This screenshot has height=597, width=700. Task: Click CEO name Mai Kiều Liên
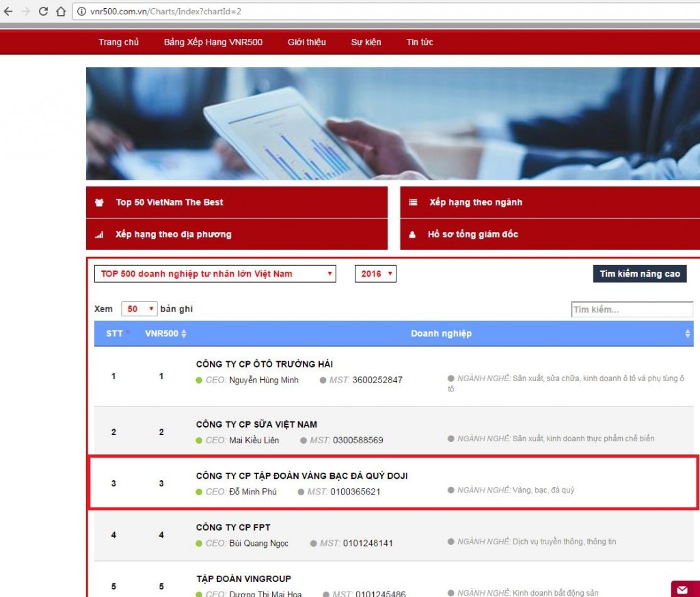point(254,441)
